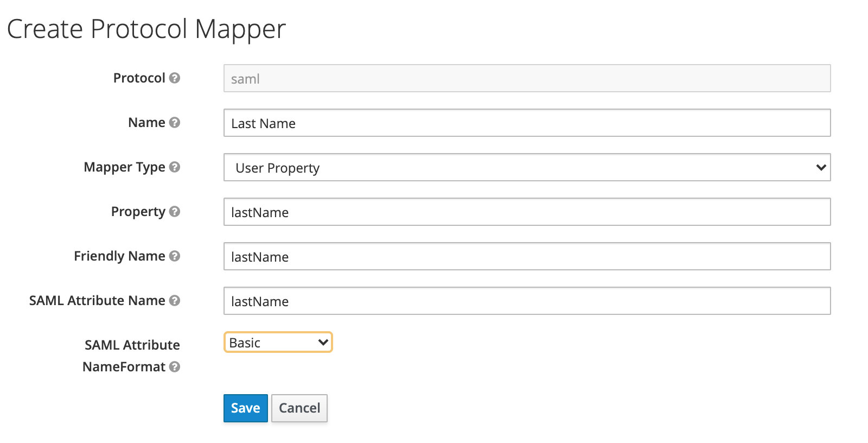This screenshot has height=443, width=868.
Task: Focus the Name field containing Last Name
Action: click(526, 123)
